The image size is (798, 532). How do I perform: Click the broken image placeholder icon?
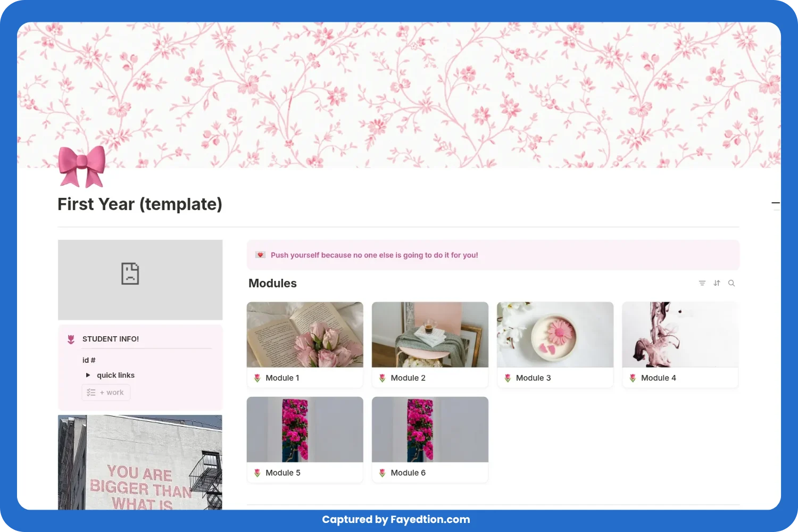tap(130, 274)
